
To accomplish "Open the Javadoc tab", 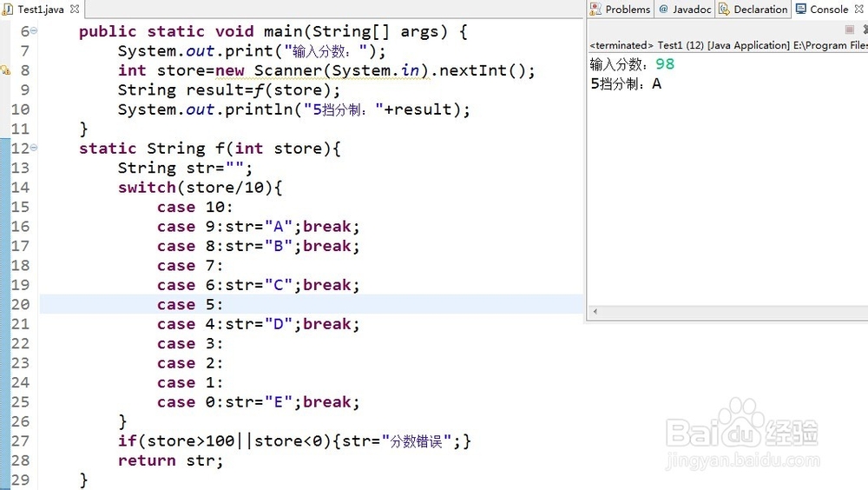I will click(686, 10).
